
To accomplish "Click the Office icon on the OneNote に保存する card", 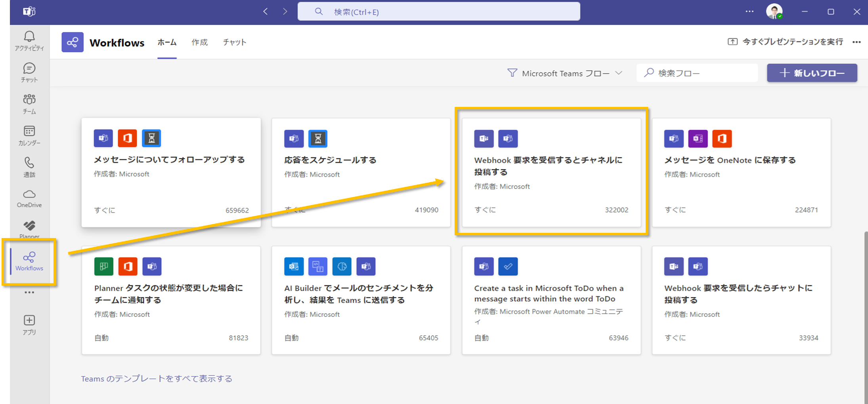I will pyautogui.click(x=722, y=139).
